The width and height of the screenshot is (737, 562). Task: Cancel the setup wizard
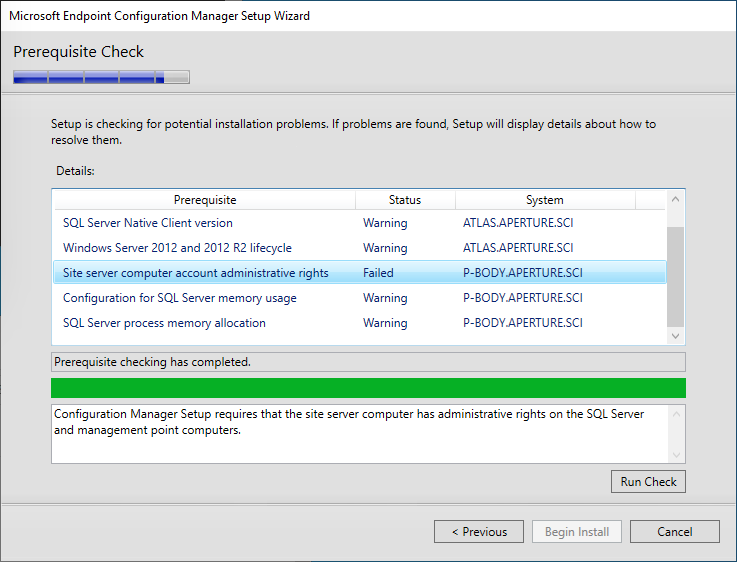coord(674,531)
